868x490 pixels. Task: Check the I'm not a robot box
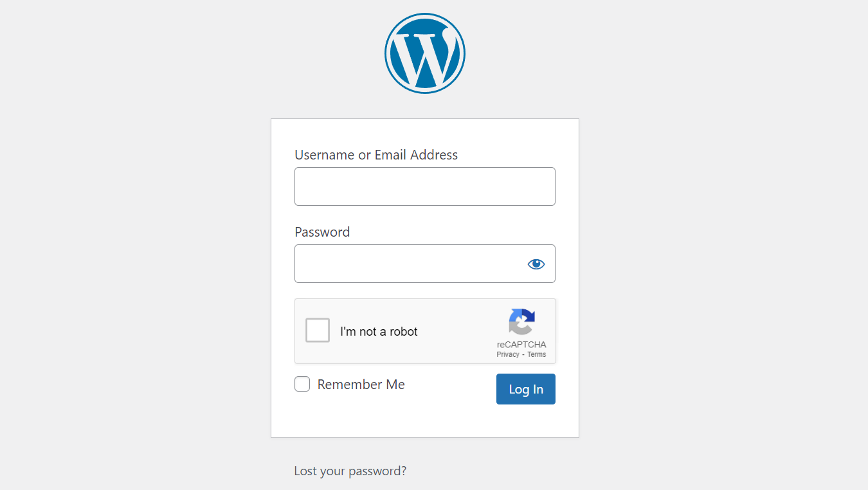point(317,330)
